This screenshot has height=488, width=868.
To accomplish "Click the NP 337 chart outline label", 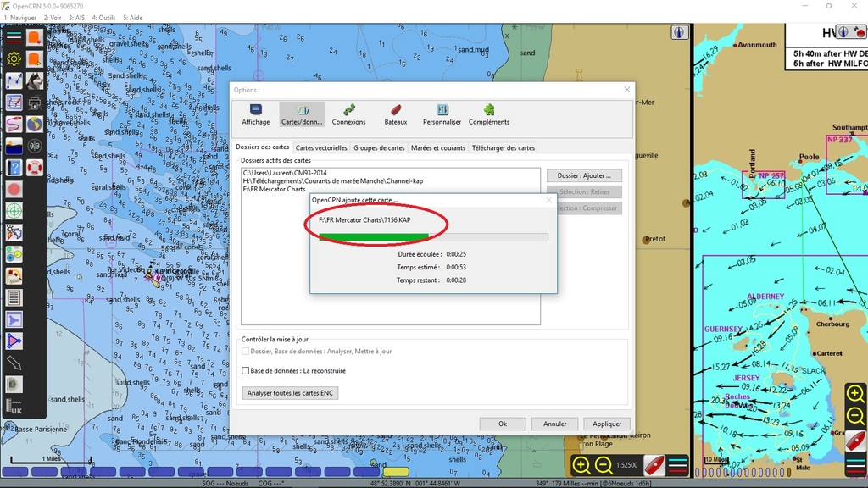I will coord(840,140).
